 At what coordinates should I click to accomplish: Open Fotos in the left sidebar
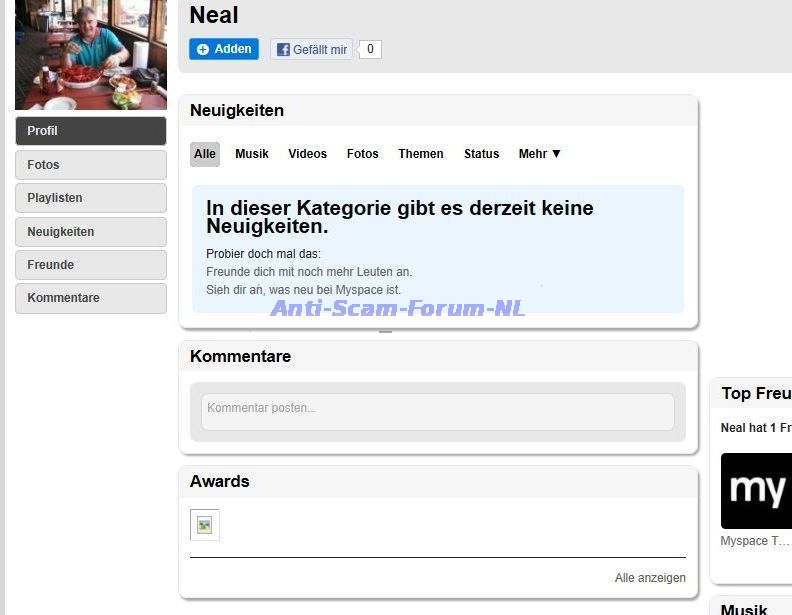pyautogui.click(x=91, y=165)
